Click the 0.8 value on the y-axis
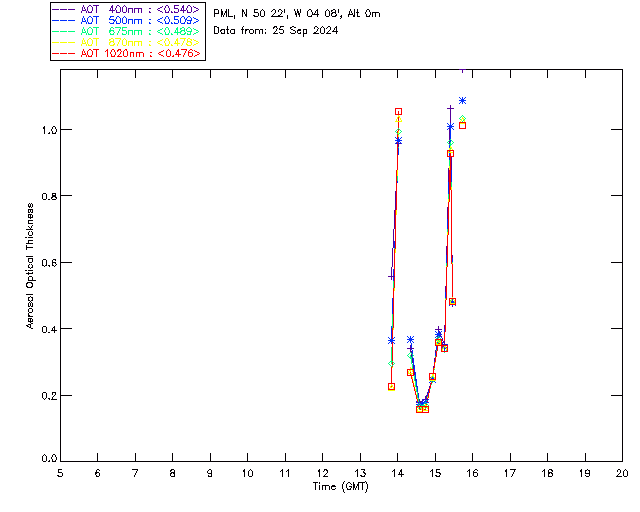The height and width of the screenshot is (512, 640). [49, 196]
